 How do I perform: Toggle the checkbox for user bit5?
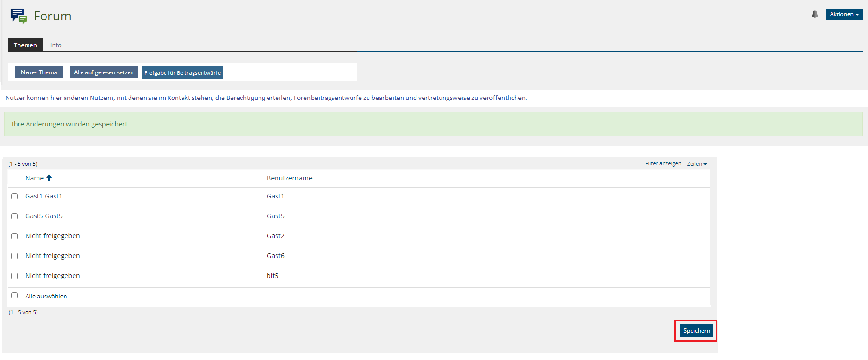15,276
